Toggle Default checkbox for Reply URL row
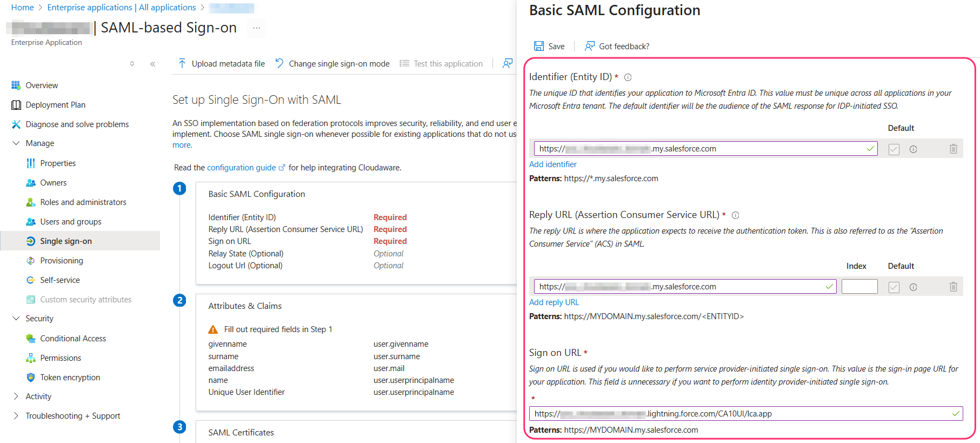This screenshot has height=443, width=980. coord(894,287)
